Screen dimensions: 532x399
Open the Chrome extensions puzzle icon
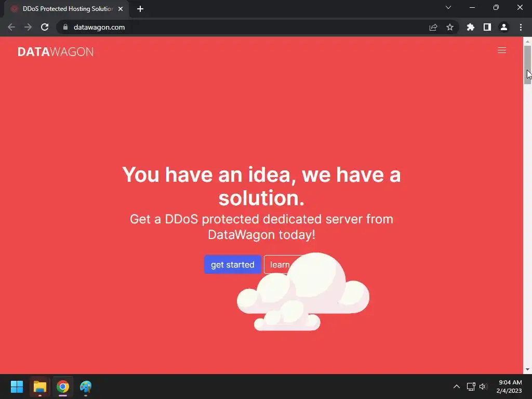[x=470, y=27]
